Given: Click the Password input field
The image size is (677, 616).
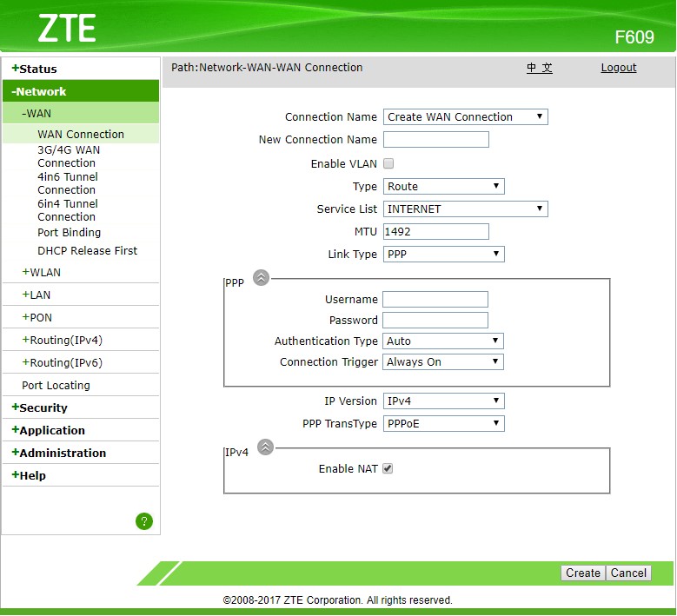Looking at the screenshot, I should (435, 320).
